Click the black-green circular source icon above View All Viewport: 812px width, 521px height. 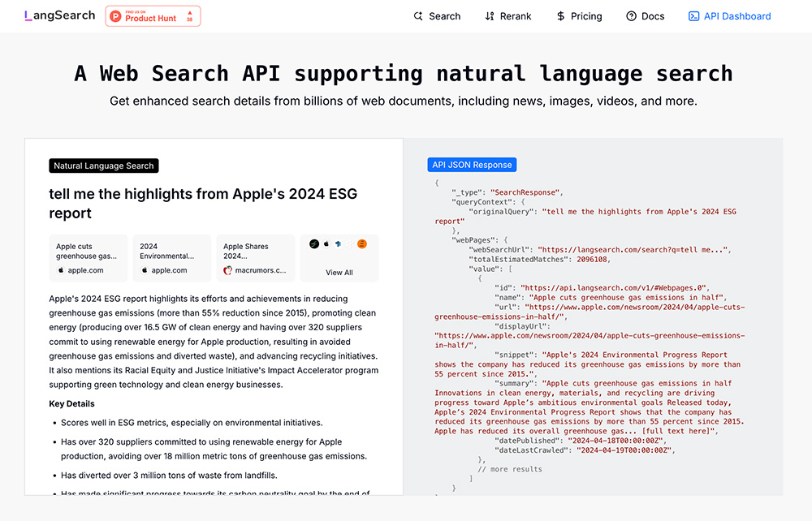313,243
